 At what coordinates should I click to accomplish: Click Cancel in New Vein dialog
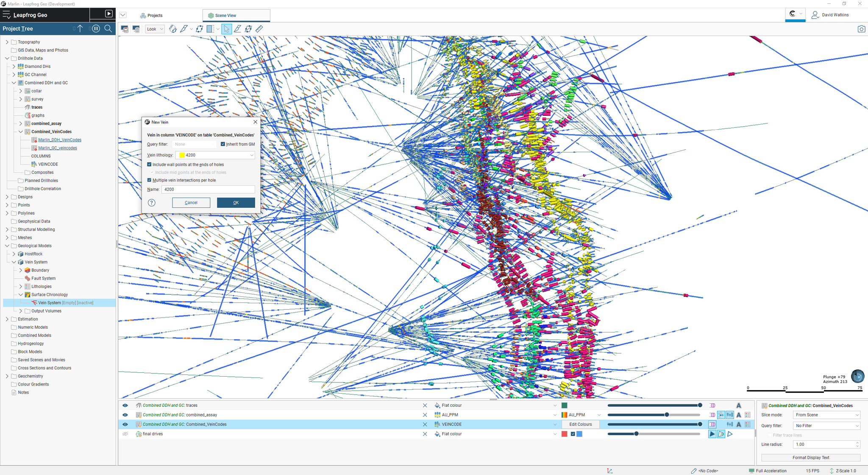(191, 203)
